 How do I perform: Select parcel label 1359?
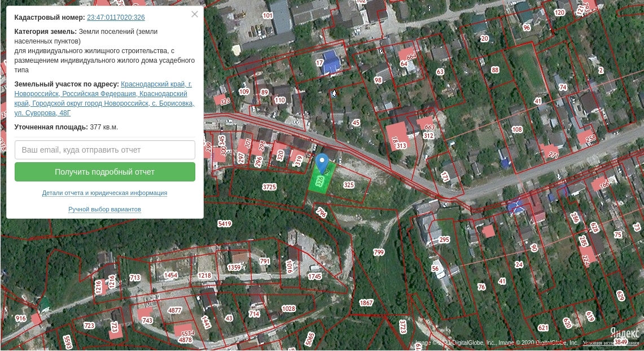click(x=234, y=267)
